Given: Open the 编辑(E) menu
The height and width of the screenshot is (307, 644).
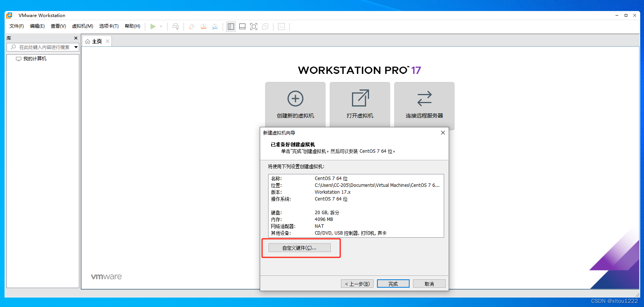Looking at the screenshot, I should click(x=37, y=26).
